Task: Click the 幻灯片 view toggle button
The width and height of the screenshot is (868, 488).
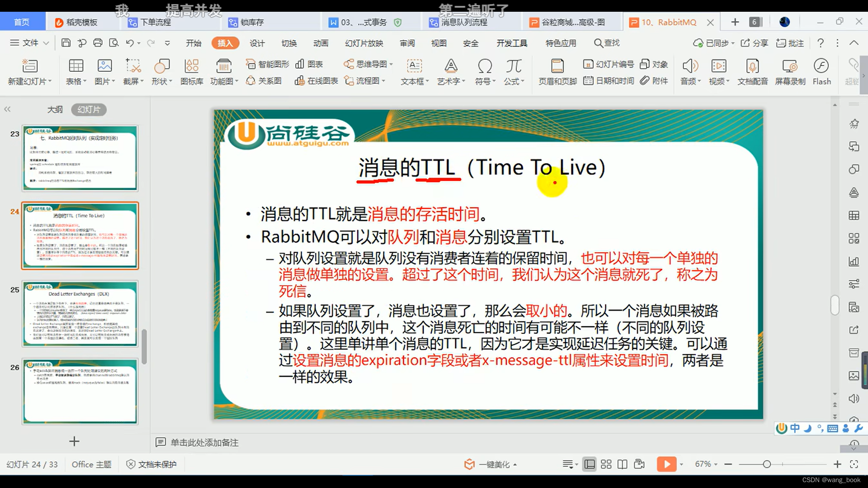Action: pyautogui.click(x=88, y=109)
